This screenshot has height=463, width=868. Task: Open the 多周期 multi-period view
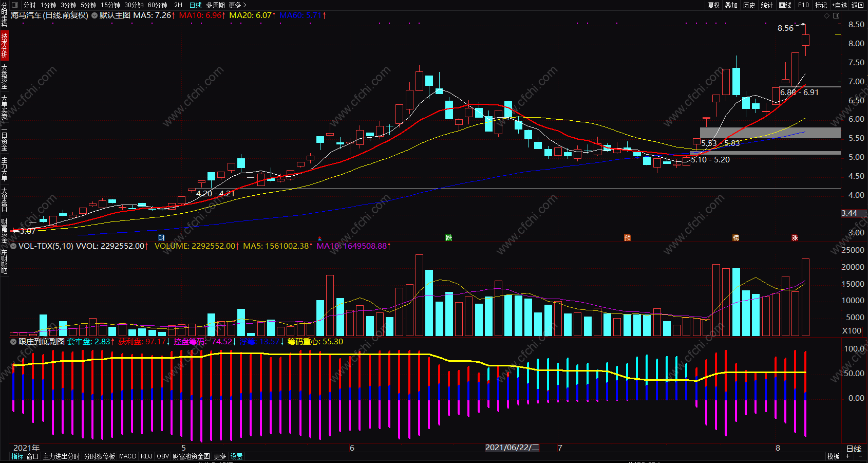pos(216,5)
